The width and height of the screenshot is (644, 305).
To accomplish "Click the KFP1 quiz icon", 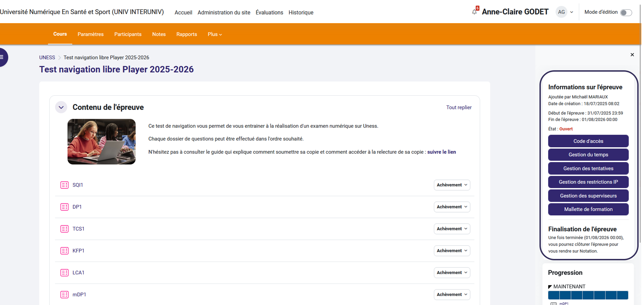I will tap(64, 251).
